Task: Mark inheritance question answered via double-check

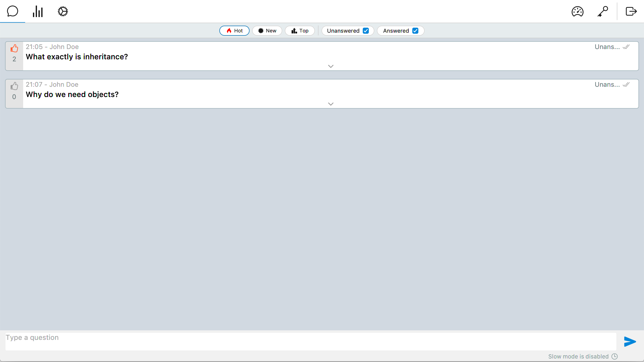Action: (626, 47)
